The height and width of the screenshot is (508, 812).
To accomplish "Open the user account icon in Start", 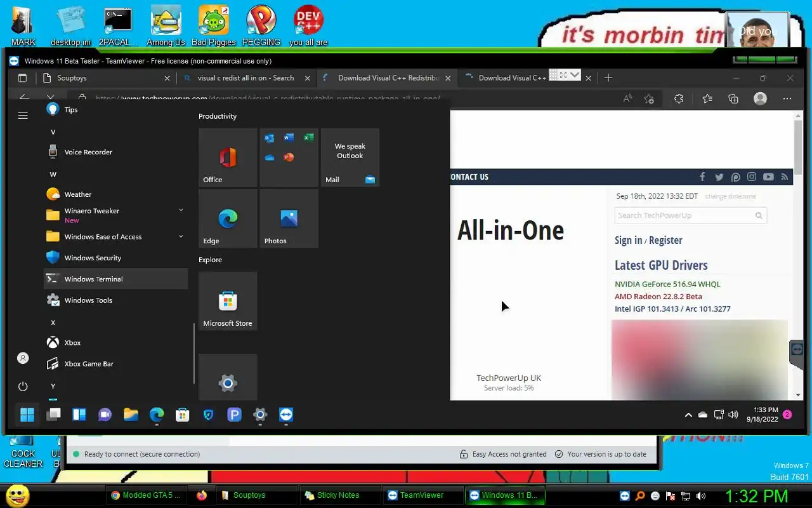I will (x=23, y=358).
